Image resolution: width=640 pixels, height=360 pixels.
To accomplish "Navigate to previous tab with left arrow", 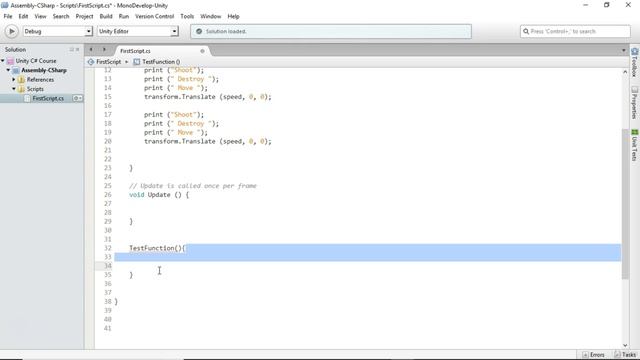I will (x=91, y=50).
